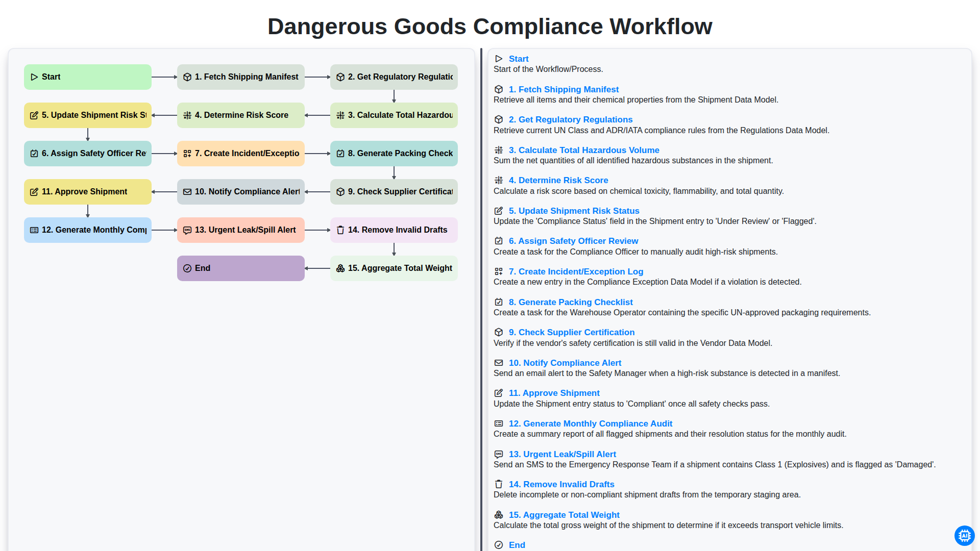Viewport: 980px width, 551px height.
Task: Click the Dangerous Goods Compliance Workflow title
Action: point(490,27)
